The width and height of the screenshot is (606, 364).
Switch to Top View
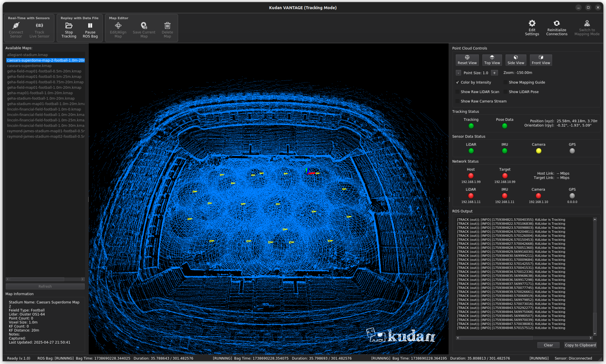(492, 60)
